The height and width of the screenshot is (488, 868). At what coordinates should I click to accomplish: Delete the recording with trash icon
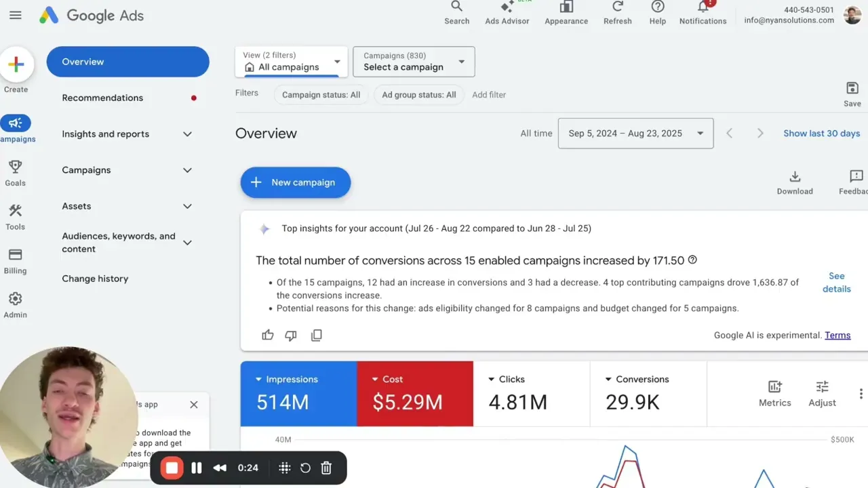pos(326,468)
